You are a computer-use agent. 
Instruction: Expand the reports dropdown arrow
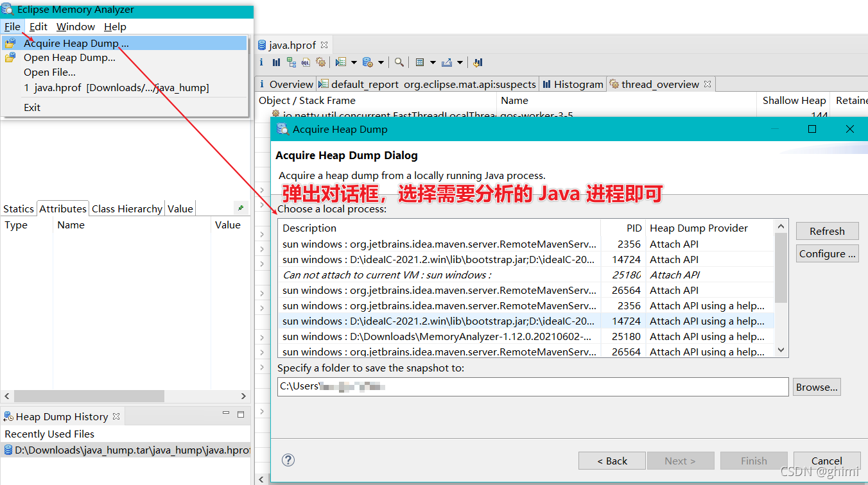tap(354, 62)
